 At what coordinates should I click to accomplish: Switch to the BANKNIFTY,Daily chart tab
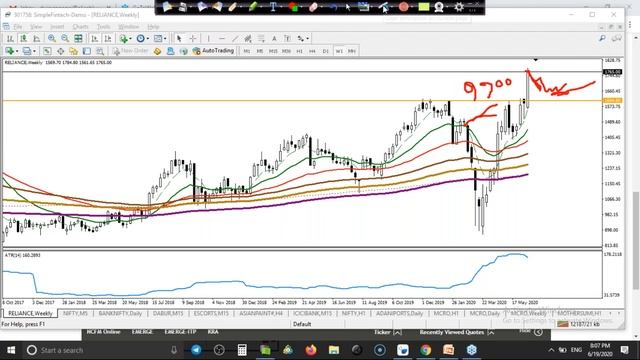pyautogui.click(x=120, y=313)
